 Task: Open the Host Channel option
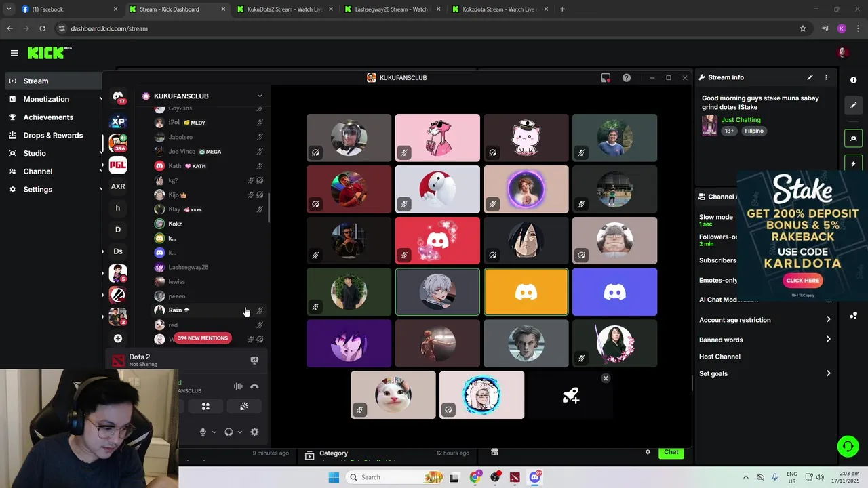point(719,357)
